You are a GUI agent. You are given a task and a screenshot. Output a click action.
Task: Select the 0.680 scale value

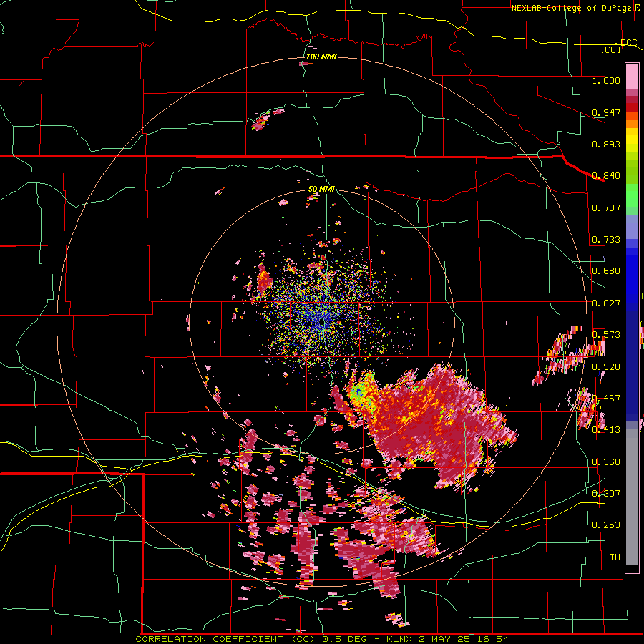pos(606,271)
